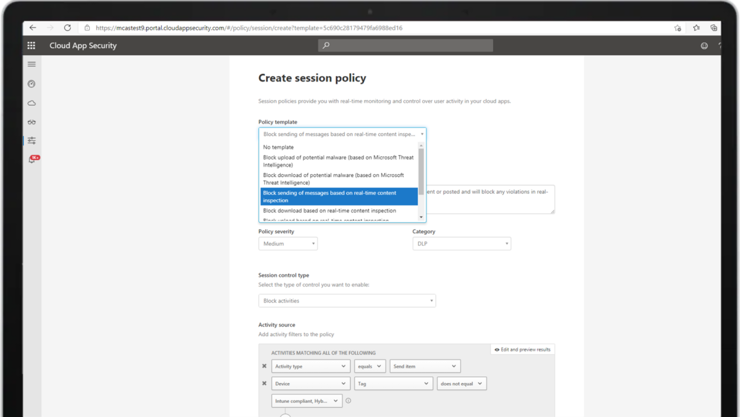740x417 pixels.
Task: Choose 'Block sending of messages' template
Action: [x=339, y=197]
